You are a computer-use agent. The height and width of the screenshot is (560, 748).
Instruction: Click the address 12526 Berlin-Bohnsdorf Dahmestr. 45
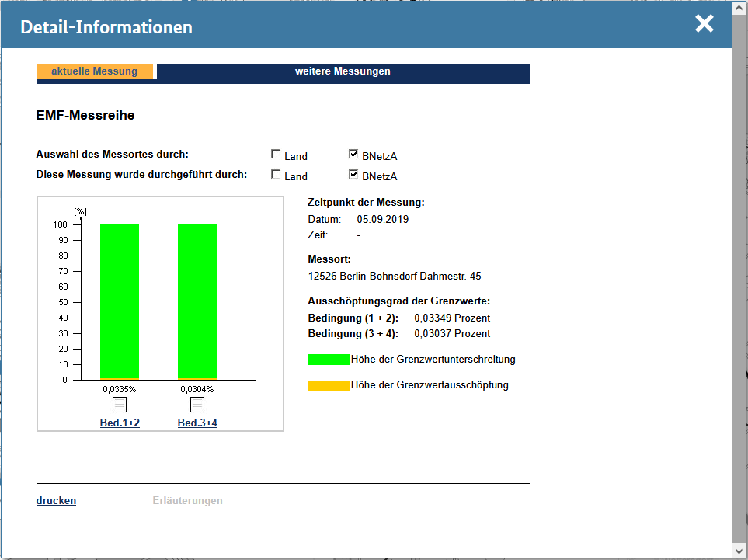[395, 277]
